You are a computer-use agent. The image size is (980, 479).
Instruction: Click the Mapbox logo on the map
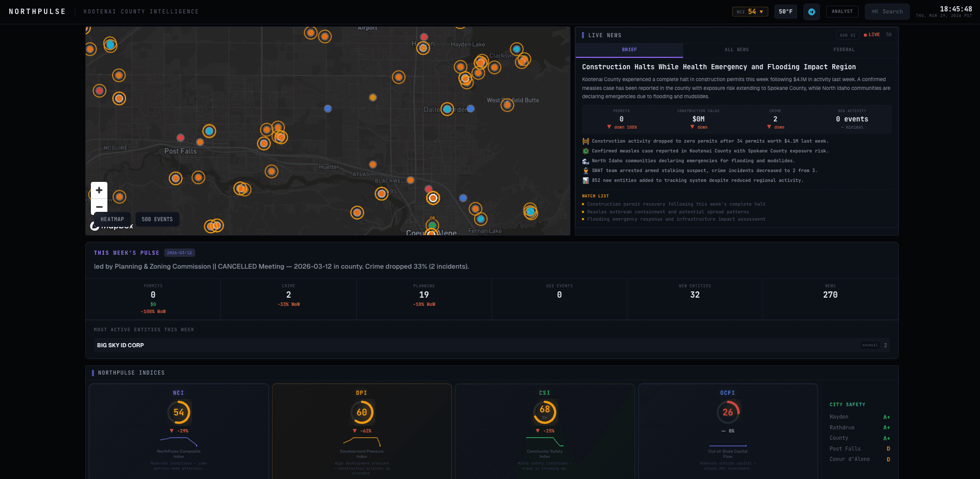(x=112, y=226)
